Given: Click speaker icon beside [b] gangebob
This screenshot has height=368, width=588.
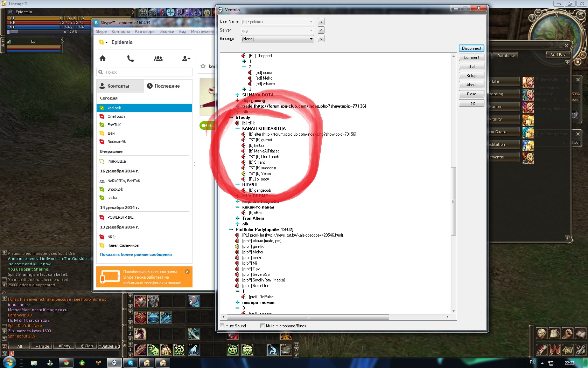Looking at the screenshot, I should pyautogui.click(x=243, y=190).
